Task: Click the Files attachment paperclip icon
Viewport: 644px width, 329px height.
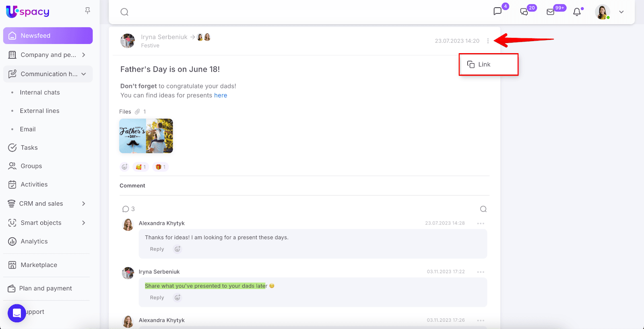Action: click(137, 112)
